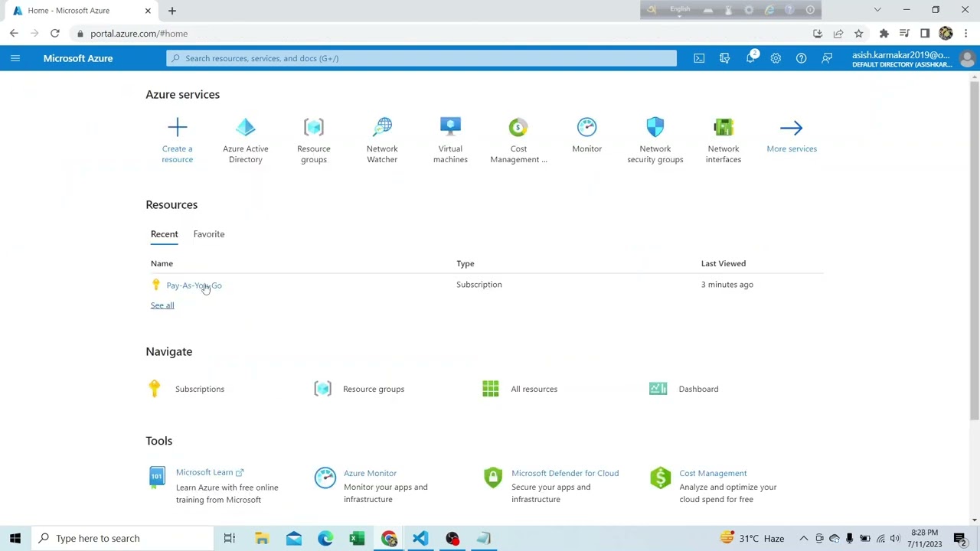Screen dimensions: 980x551
Task: Open the Windows Start menu
Action: tap(15, 538)
